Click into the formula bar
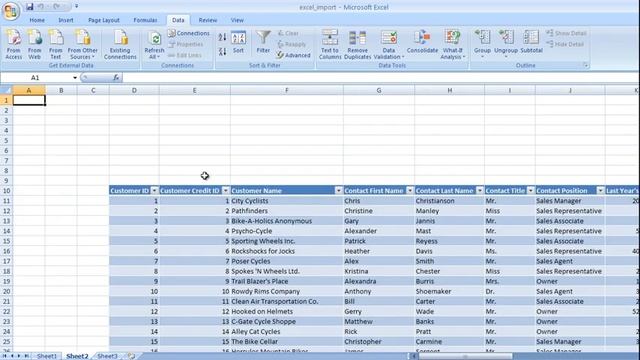640x360 pixels. [x=380, y=78]
